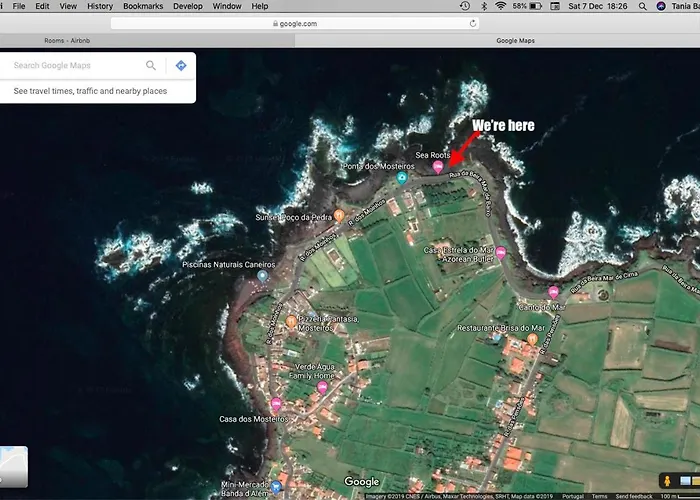Select the Ponta dos Mosteiros camera marker

point(402,177)
